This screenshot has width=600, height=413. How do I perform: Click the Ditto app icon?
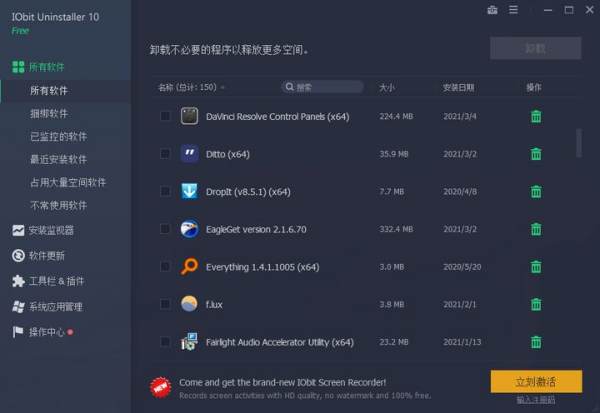189,153
